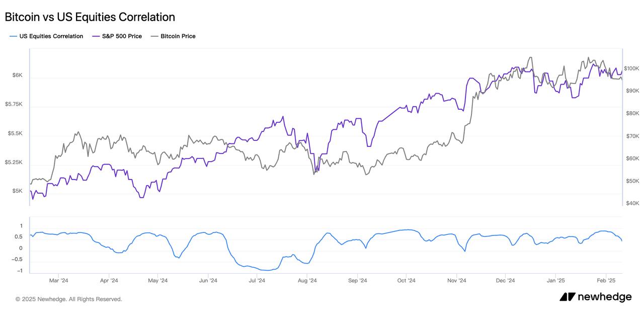Open the newhedge wordmark link
The width and height of the screenshot is (644, 310).
[x=604, y=297]
